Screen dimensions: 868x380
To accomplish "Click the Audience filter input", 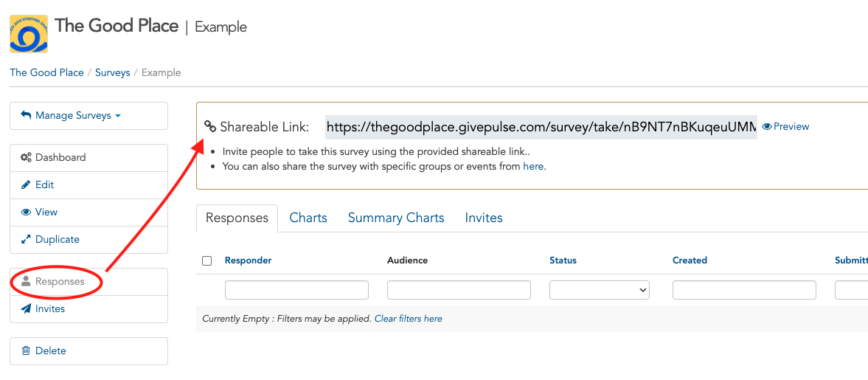I will (459, 290).
